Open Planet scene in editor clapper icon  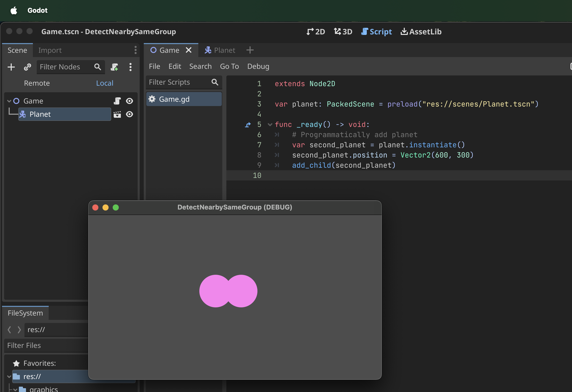click(x=117, y=114)
